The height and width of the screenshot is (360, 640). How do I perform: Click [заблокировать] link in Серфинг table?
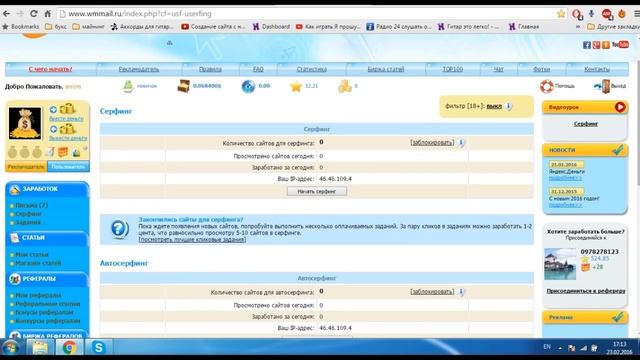pos(432,142)
